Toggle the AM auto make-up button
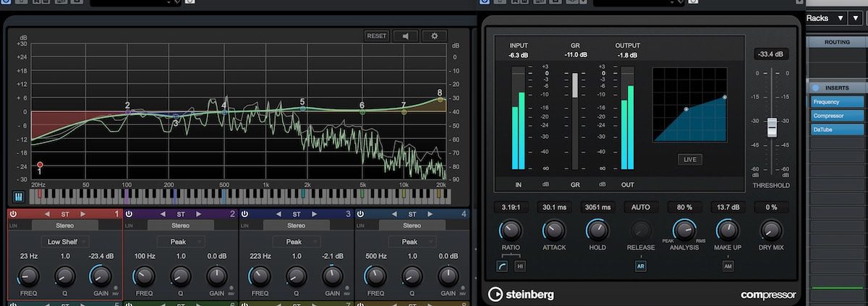Viewport: 868px width, 306px height. click(x=728, y=265)
